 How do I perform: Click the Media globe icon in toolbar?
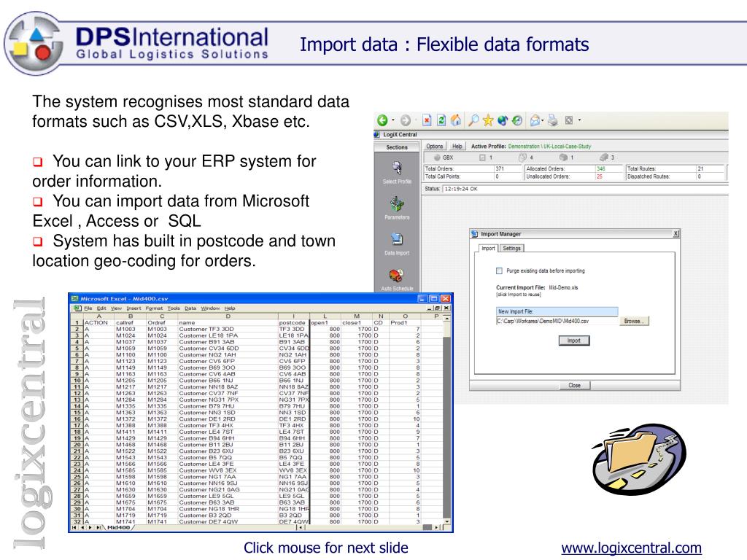pos(503,120)
